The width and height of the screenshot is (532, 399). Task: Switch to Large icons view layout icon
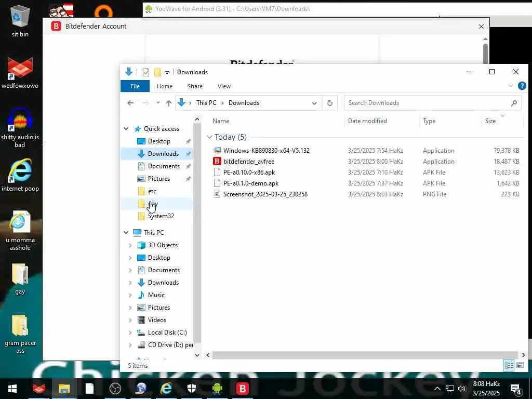(x=520, y=365)
